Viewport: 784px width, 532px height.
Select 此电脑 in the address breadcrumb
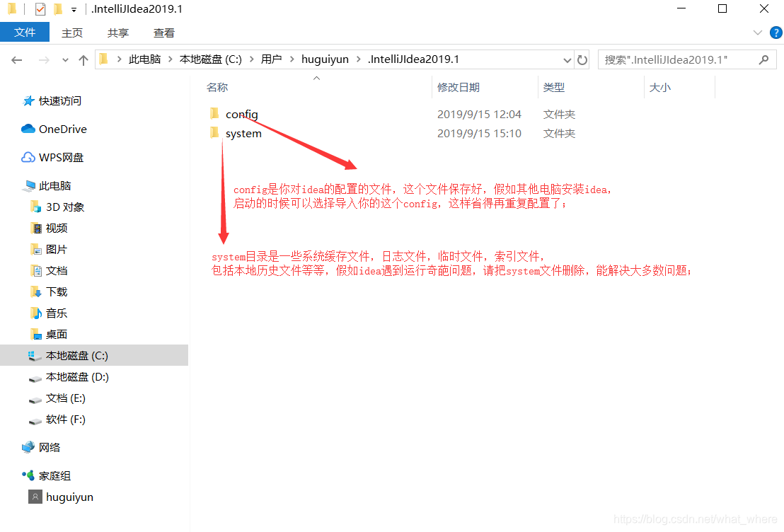click(x=144, y=59)
